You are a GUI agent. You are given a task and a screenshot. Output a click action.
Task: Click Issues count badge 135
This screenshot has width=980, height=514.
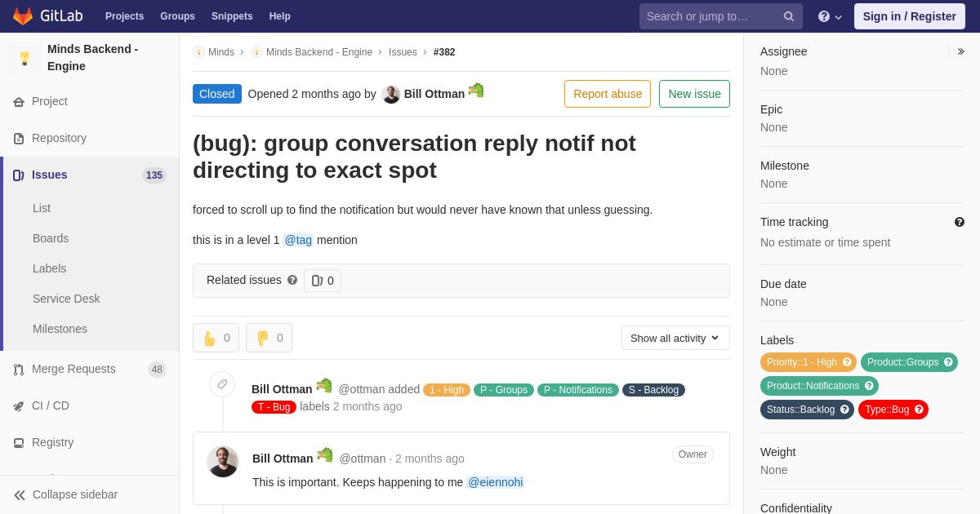(154, 175)
